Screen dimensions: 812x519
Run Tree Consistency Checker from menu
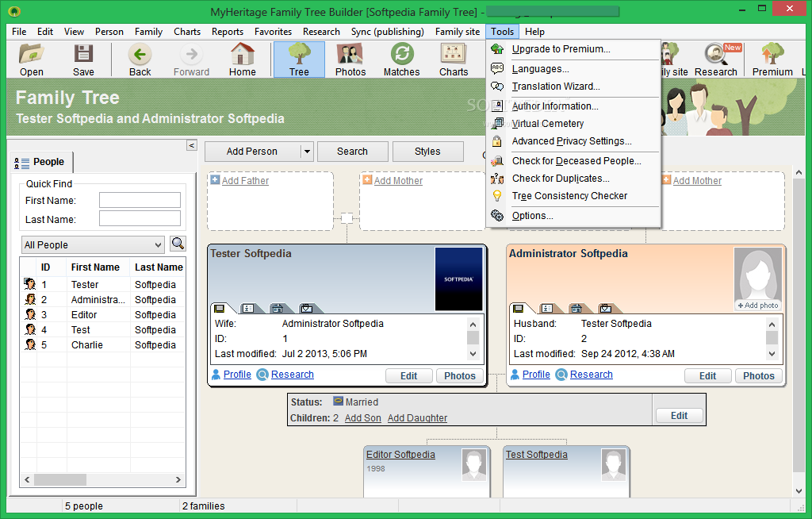coord(573,196)
